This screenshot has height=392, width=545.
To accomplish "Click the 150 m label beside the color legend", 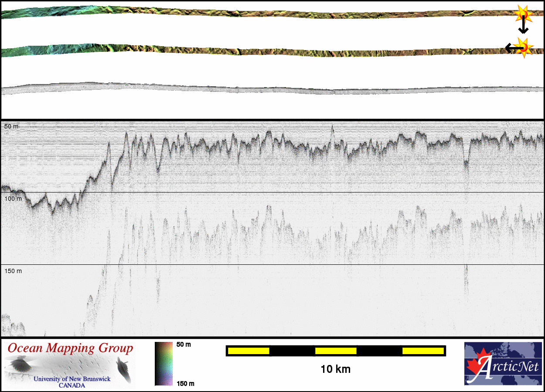I will [185, 383].
